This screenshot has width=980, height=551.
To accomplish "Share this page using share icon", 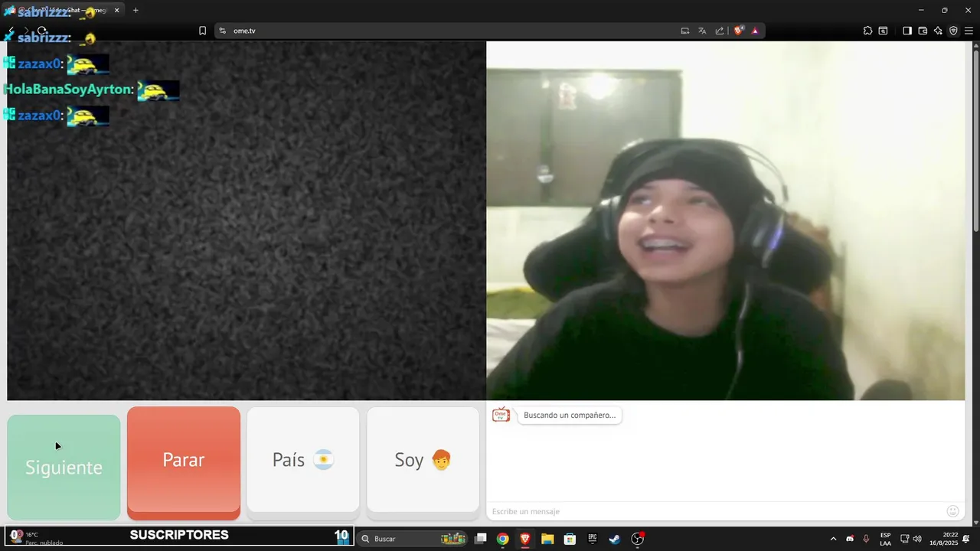I will pyautogui.click(x=720, y=31).
